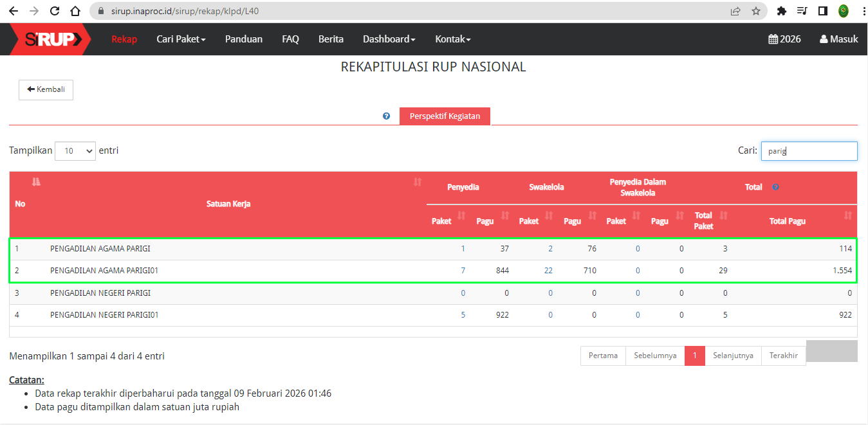Sort by the No column icon
The height and width of the screenshot is (425, 868).
pyautogui.click(x=36, y=182)
